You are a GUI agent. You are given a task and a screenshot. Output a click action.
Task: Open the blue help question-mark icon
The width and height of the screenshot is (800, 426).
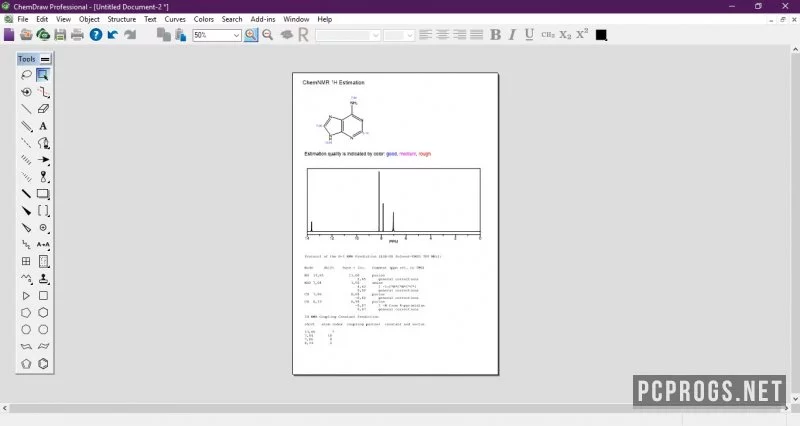point(95,35)
